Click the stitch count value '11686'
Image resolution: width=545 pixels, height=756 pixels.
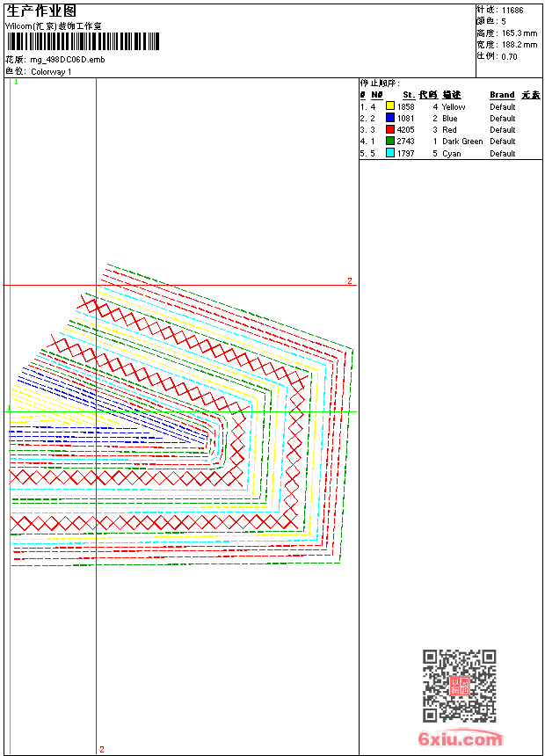[x=512, y=11]
